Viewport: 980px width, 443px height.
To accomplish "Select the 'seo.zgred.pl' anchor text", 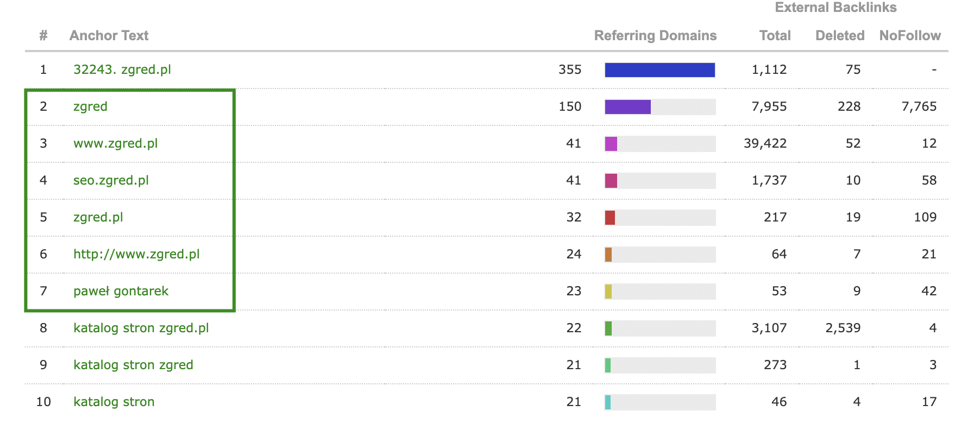I will 111,180.
